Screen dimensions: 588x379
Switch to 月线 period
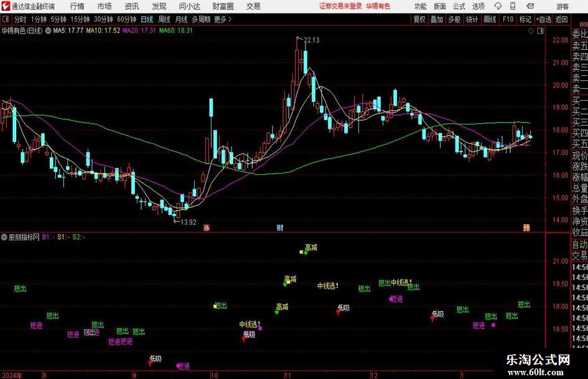[x=182, y=19]
